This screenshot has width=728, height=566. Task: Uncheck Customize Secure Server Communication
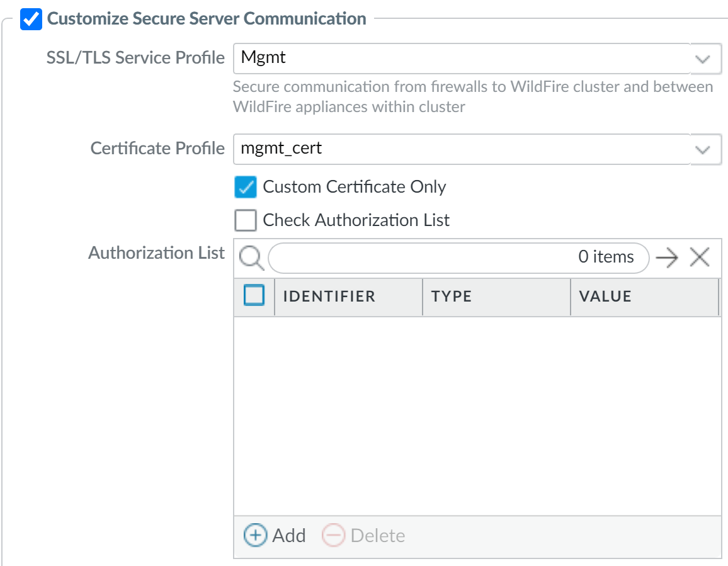point(31,19)
